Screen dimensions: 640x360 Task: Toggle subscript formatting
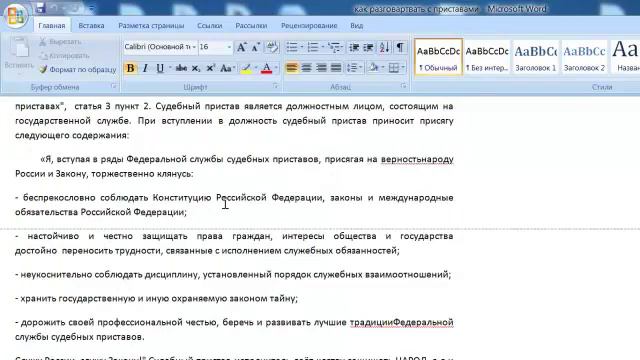196,68
